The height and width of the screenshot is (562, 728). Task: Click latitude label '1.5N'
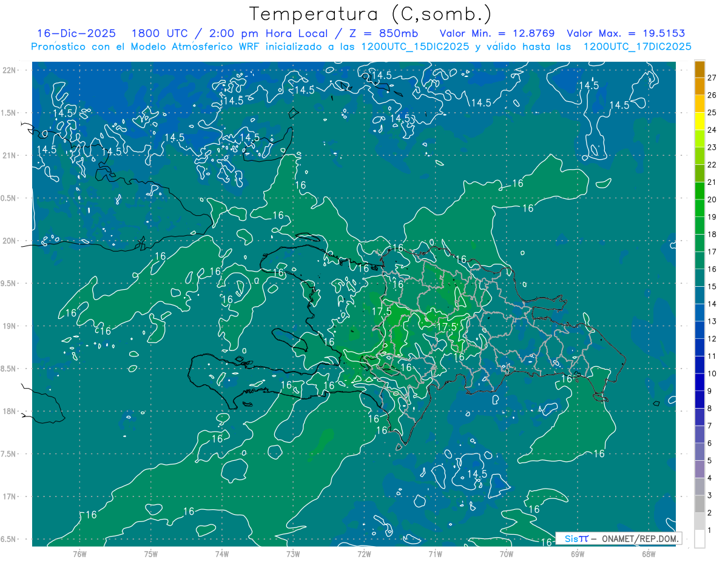tap(10, 113)
